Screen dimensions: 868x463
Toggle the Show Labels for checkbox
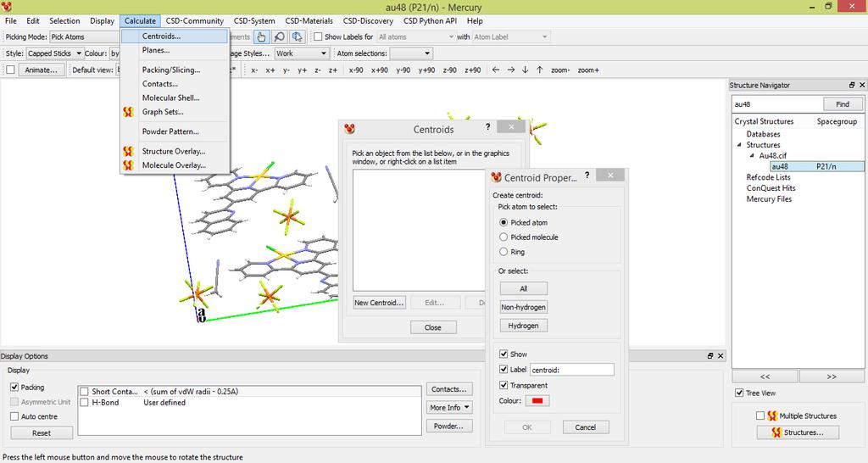coord(318,36)
